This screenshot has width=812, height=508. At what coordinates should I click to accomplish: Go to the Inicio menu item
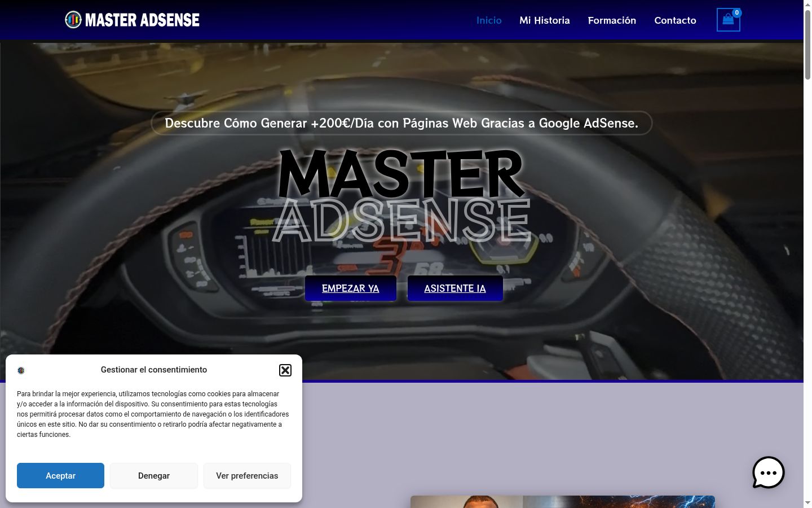coord(489,20)
